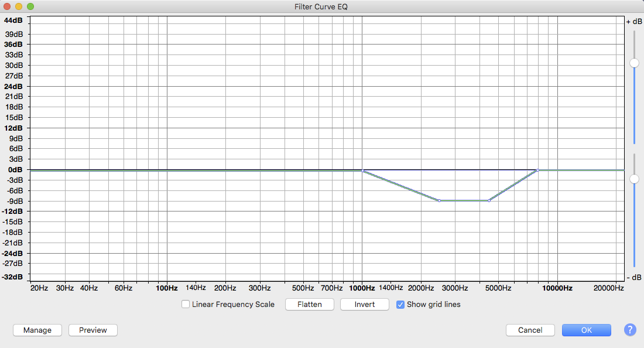Close the Filter Curve EQ window
Viewport: 644px width, 348px height.
7,6
